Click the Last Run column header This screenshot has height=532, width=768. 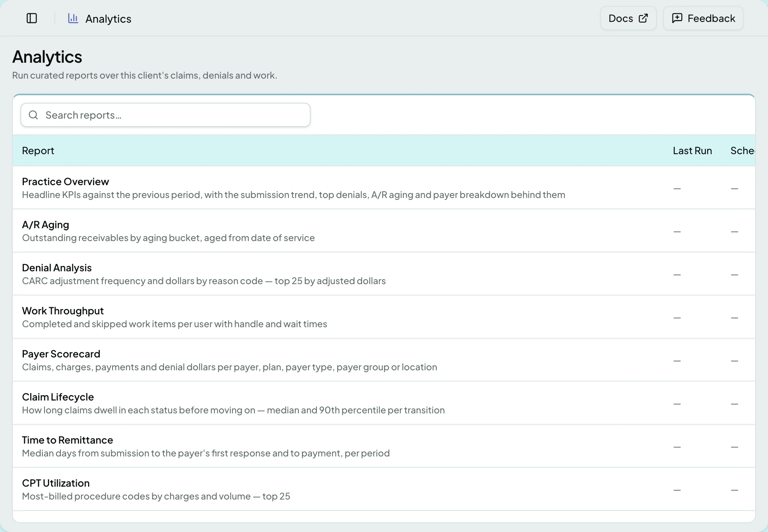[x=692, y=150]
